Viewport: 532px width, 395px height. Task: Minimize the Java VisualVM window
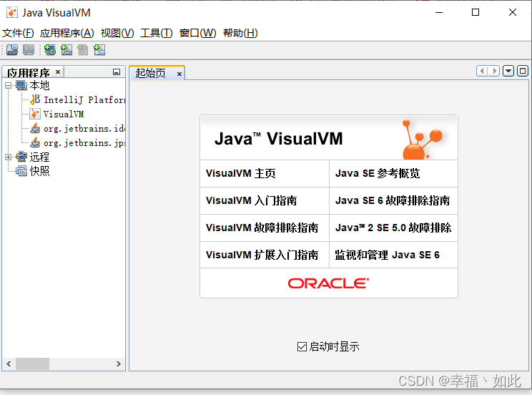439,13
